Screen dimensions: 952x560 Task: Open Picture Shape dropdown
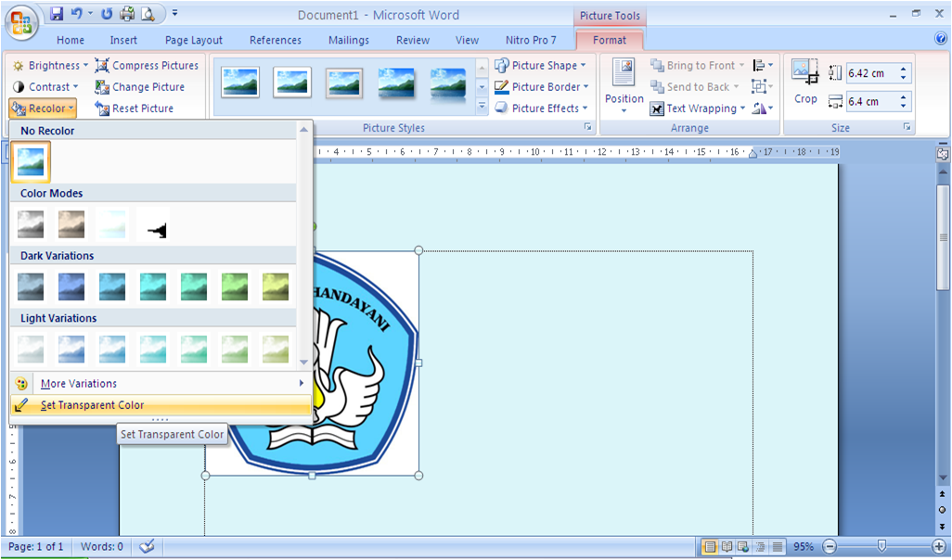pos(540,66)
